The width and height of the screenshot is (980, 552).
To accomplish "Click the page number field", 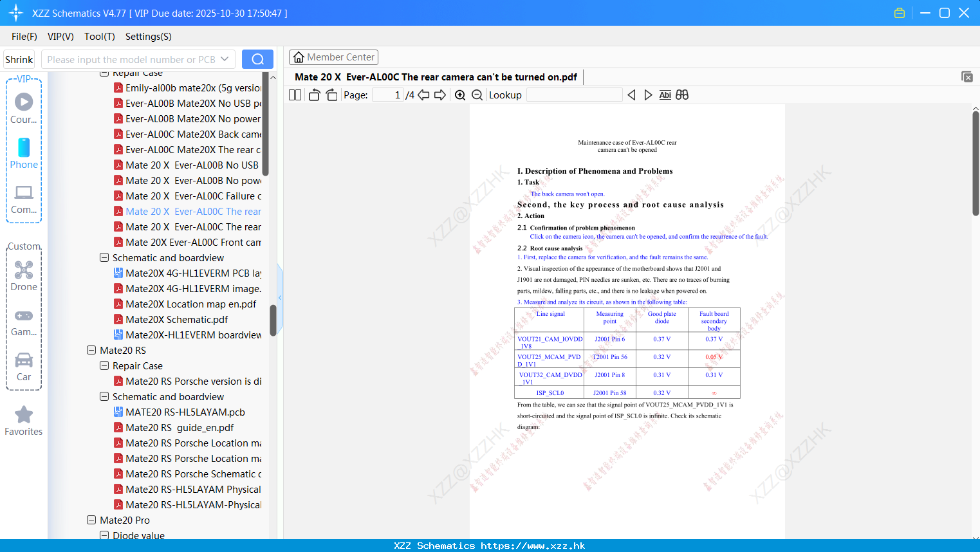I will pyautogui.click(x=388, y=95).
